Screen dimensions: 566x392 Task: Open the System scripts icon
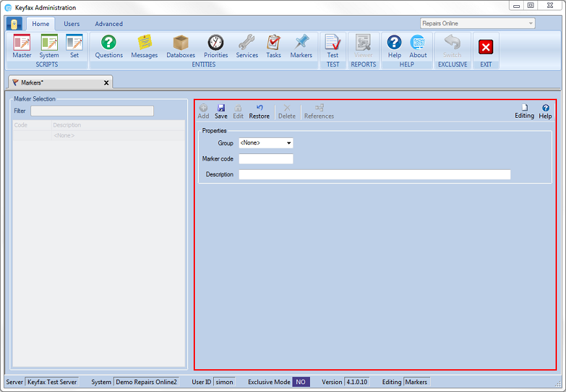click(49, 46)
